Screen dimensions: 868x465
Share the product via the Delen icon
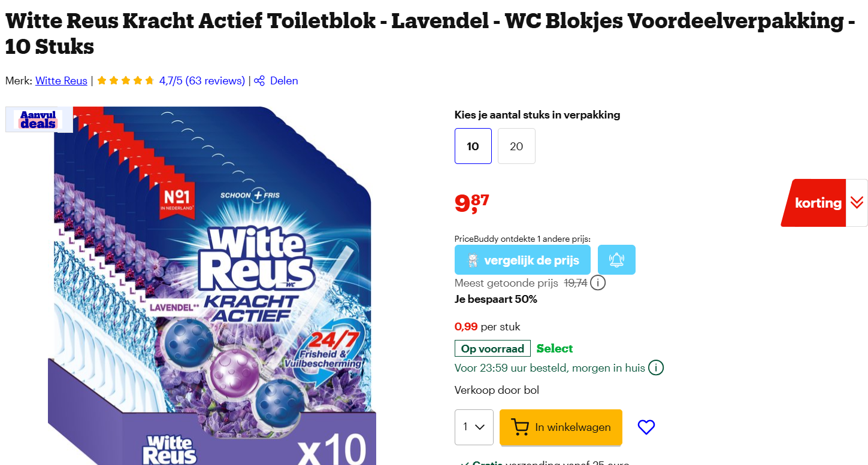[x=259, y=81]
